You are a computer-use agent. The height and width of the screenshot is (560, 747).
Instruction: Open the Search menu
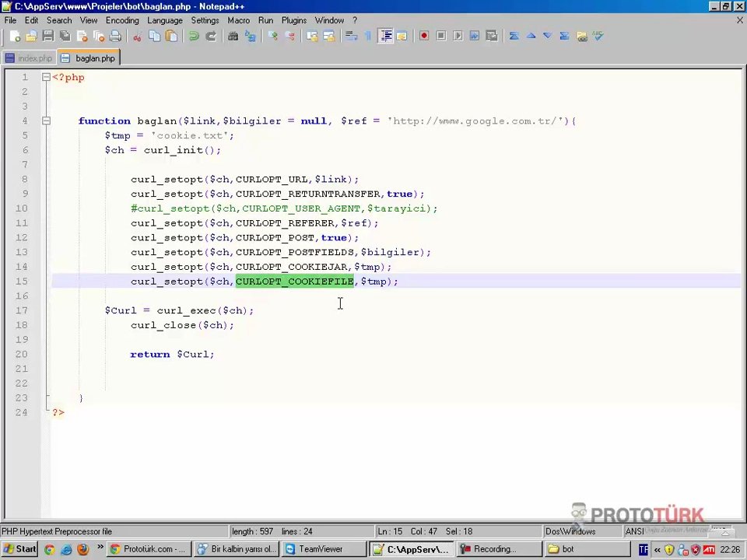59,20
